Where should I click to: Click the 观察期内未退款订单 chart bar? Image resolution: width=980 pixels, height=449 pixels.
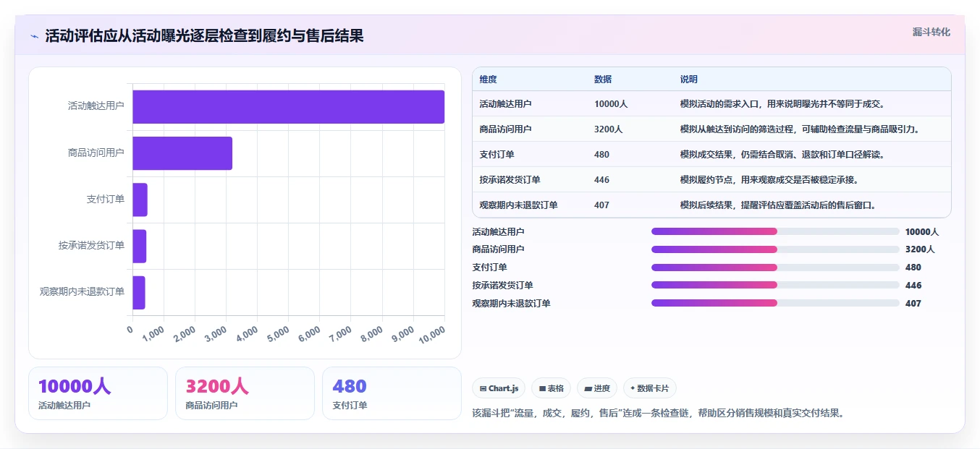139,292
